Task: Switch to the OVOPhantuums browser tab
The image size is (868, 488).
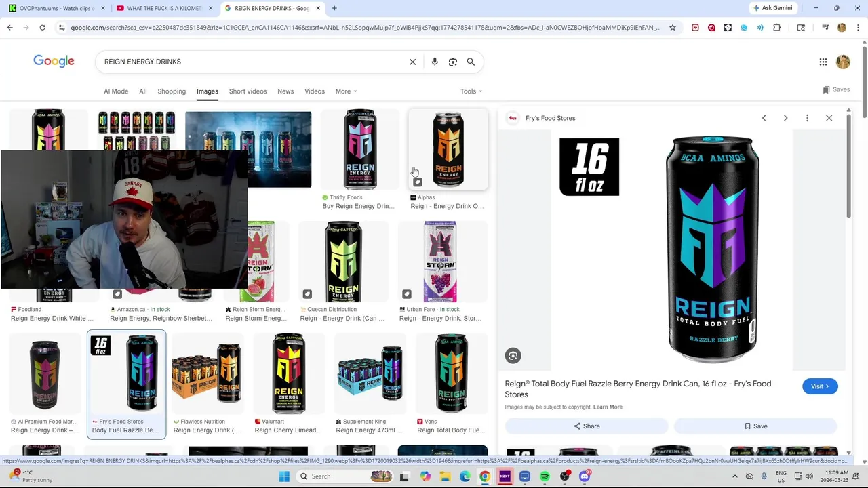Action: pos(57,8)
